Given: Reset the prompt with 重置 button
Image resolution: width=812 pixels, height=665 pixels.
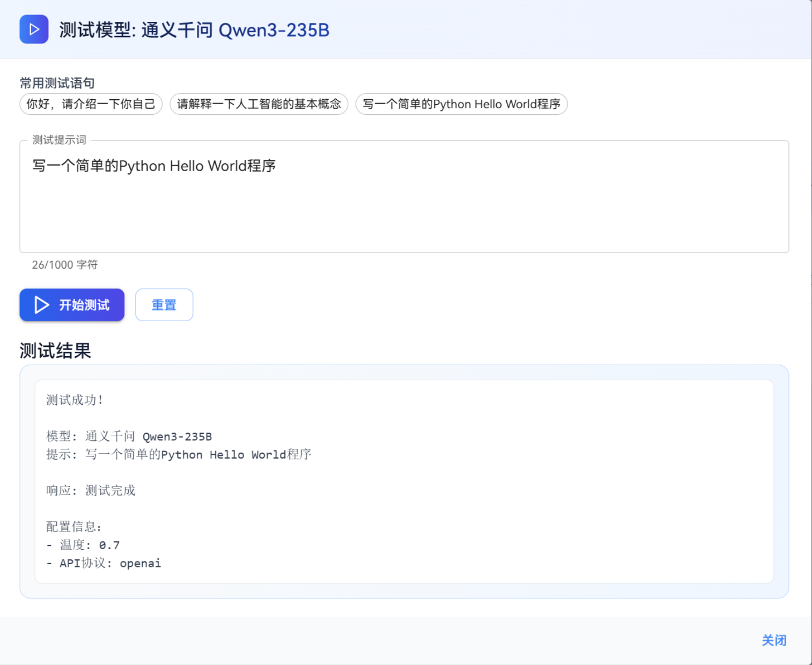Looking at the screenshot, I should [x=164, y=305].
